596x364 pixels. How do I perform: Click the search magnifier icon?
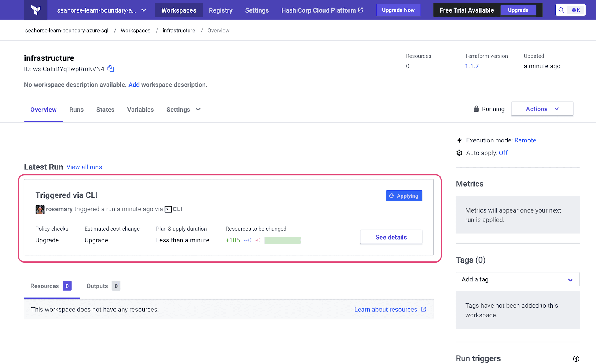click(x=561, y=10)
